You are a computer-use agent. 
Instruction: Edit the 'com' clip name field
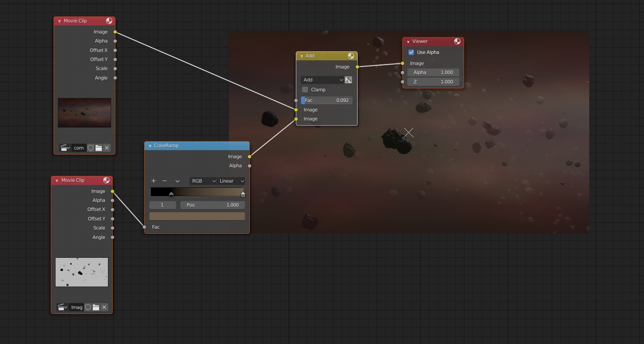(x=79, y=148)
